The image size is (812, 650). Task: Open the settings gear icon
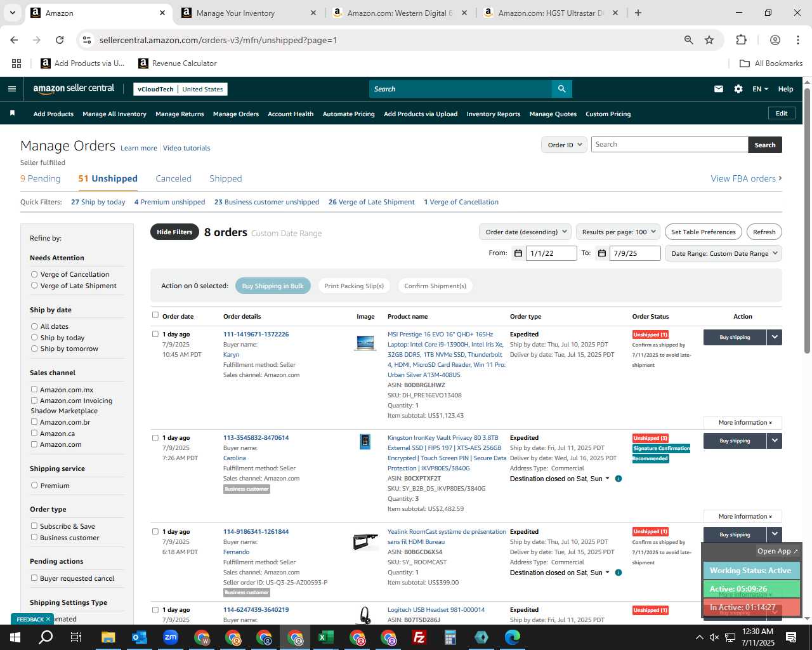tap(738, 89)
